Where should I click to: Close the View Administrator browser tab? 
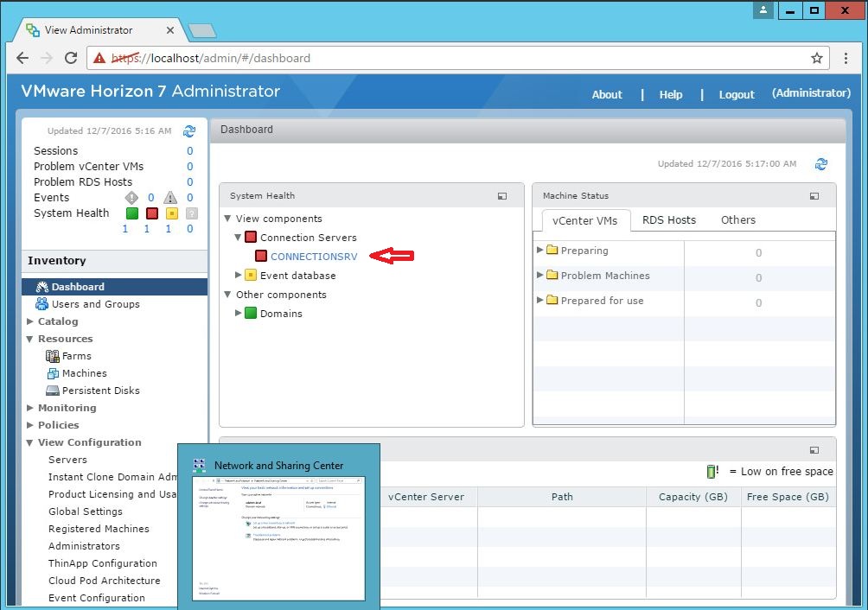point(170,30)
